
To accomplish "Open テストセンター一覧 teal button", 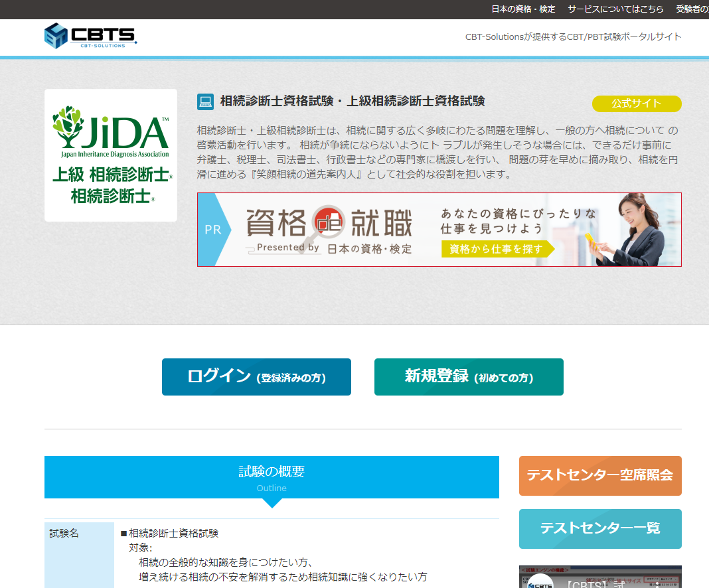I will [x=600, y=529].
